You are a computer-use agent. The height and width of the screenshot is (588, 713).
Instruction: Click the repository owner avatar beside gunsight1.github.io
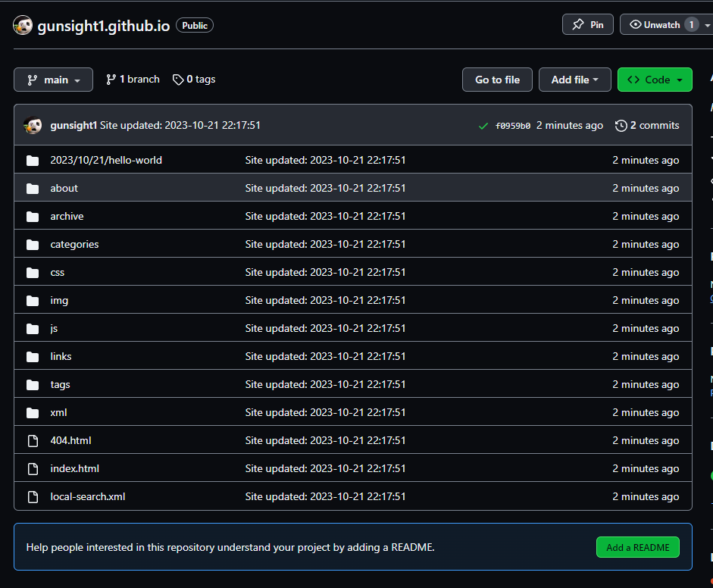[x=23, y=26]
